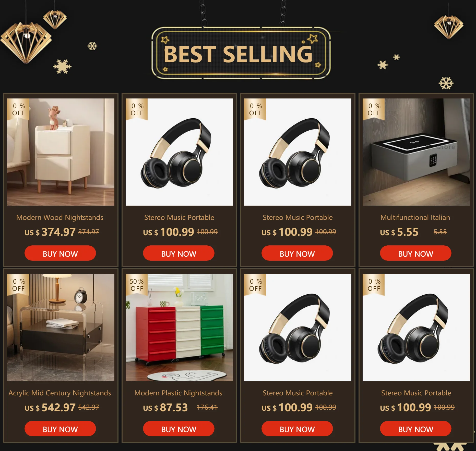The width and height of the screenshot is (476, 451).
Task: Open the acrylic nightstand with lamp image
Action: (61, 328)
